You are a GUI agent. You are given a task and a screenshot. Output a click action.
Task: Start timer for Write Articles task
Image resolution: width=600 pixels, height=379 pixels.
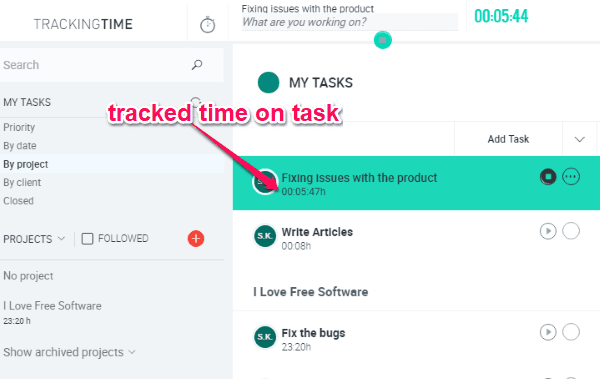(548, 231)
